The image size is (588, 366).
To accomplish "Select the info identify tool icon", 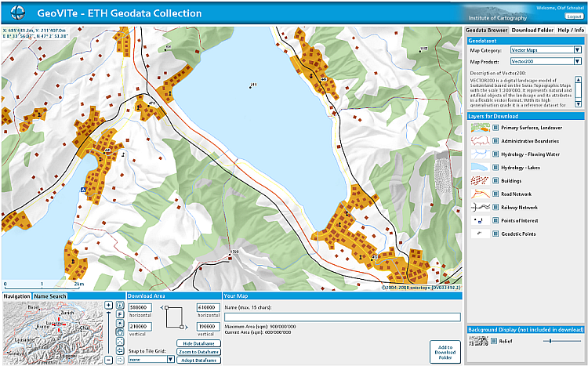I will pos(120,305).
